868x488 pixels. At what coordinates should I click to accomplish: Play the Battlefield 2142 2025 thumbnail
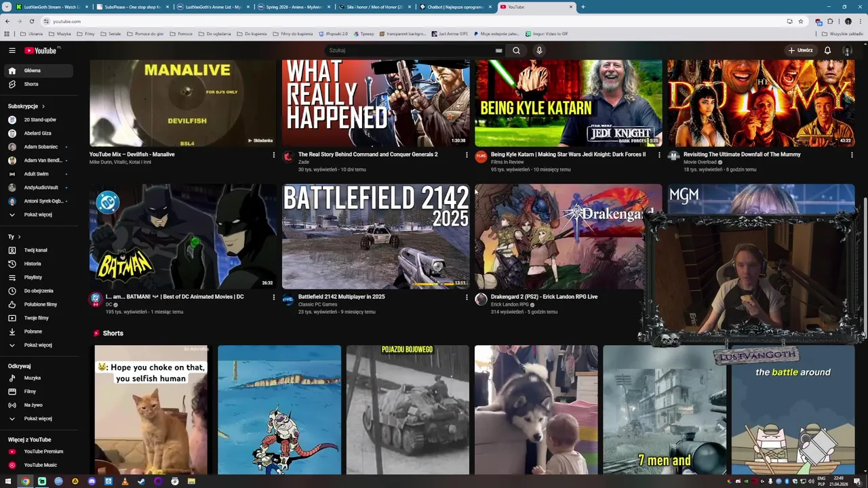click(x=376, y=237)
